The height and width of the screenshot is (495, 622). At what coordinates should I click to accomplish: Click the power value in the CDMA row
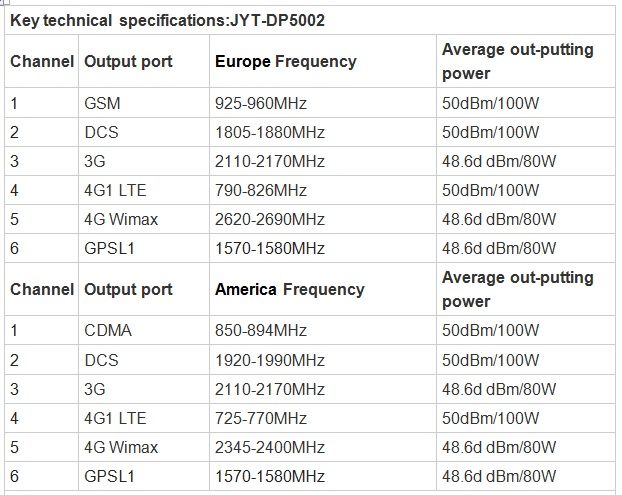tap(491, 331)
